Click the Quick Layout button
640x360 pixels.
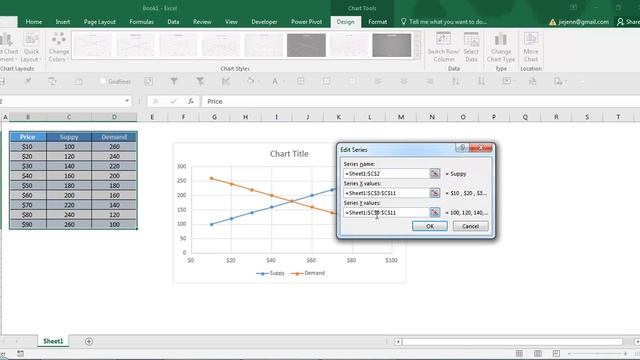pyautogui.click(x=31, y=48)
